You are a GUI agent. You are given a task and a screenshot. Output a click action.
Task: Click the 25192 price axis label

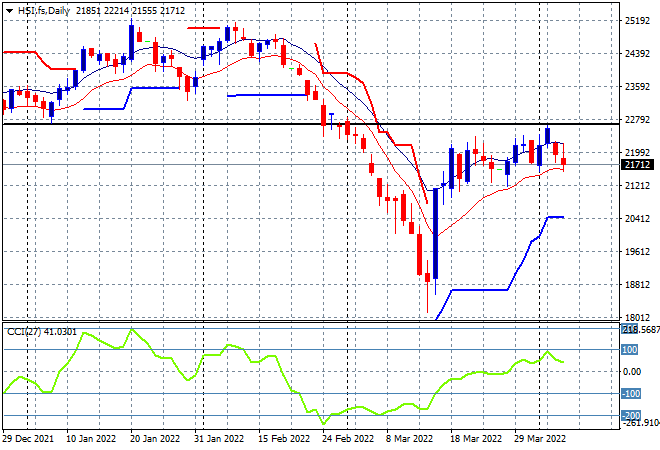637,21
